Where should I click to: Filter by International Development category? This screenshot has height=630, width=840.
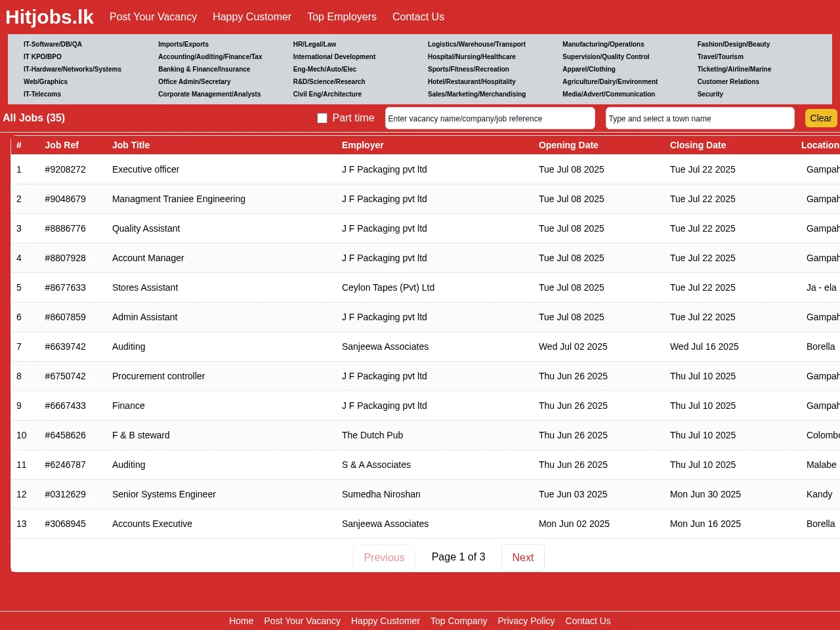point(334,56)
